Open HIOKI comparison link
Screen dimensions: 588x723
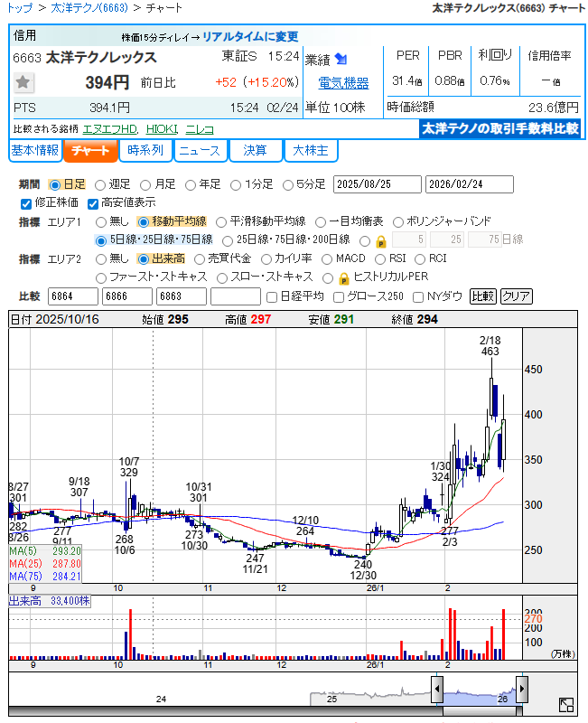[x=162, y=129]
